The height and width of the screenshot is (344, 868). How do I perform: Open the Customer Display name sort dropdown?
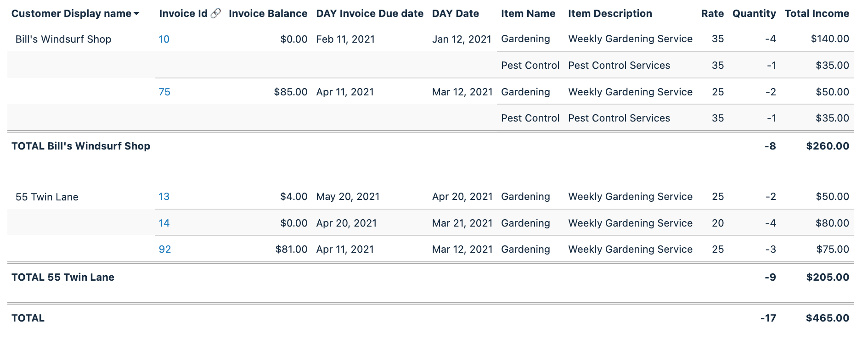pyautogui.click(x=136, y=14)
